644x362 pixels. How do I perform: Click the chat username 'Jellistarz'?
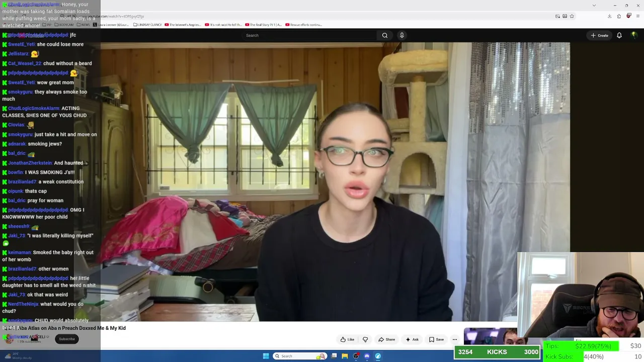pyautogui.click(x=18, y=54)
